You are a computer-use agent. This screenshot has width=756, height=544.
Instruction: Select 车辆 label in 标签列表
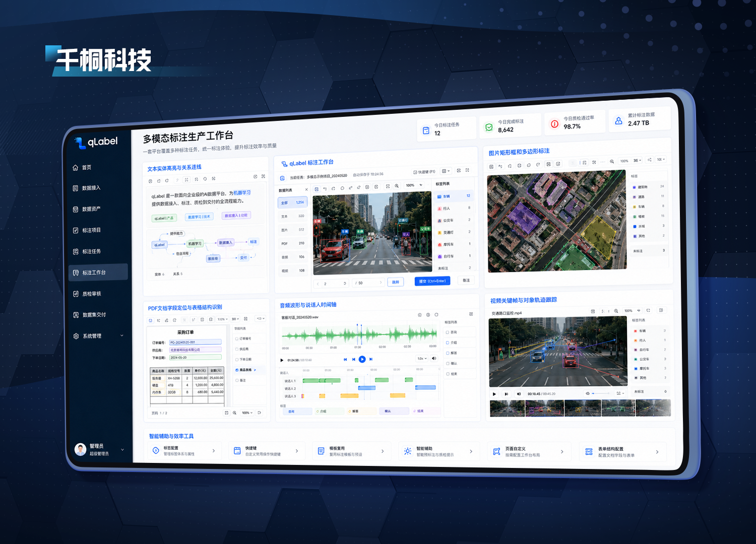(454, 196)
